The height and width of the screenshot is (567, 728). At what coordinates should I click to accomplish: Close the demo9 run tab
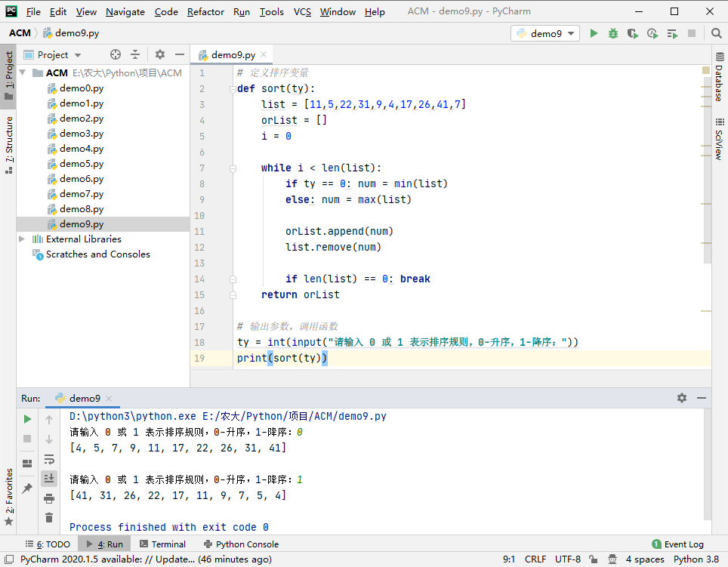[109, 399]
